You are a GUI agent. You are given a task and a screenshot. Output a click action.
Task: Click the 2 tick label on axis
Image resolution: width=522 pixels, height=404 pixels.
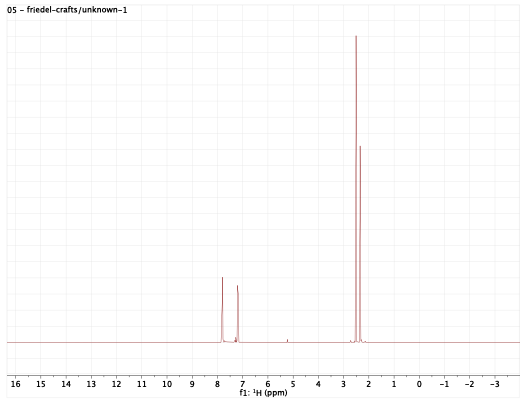(x=369, y=384)
